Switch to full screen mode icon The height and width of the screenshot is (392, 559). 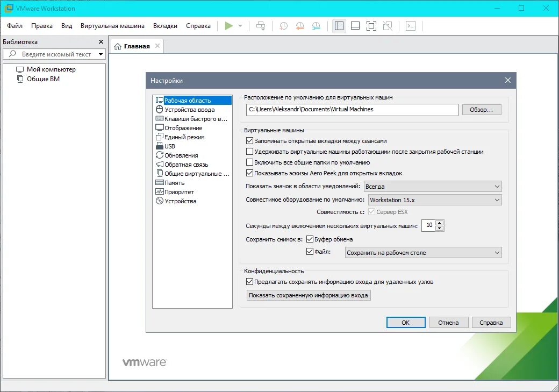click(x=371, y=25)
